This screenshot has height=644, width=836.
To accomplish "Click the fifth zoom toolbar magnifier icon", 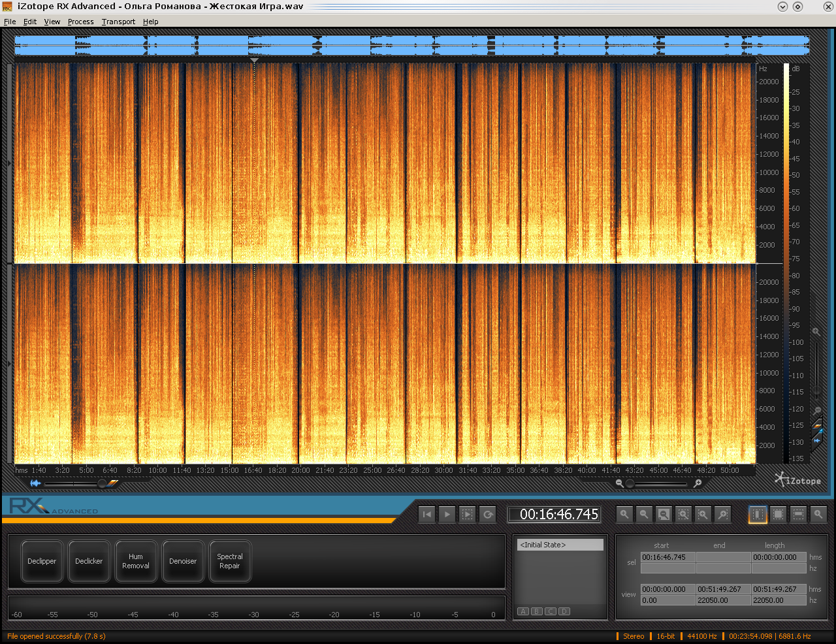I will (x=703, y=515).
